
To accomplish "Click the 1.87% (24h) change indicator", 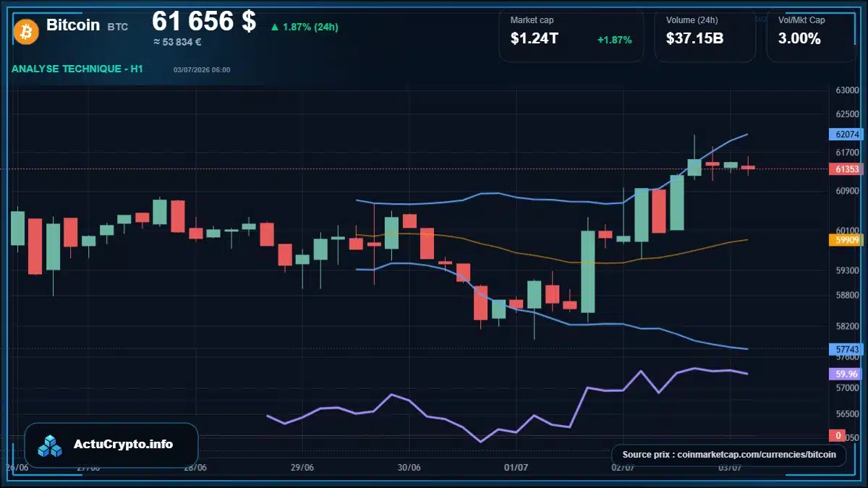I will [x=305, y=27].
